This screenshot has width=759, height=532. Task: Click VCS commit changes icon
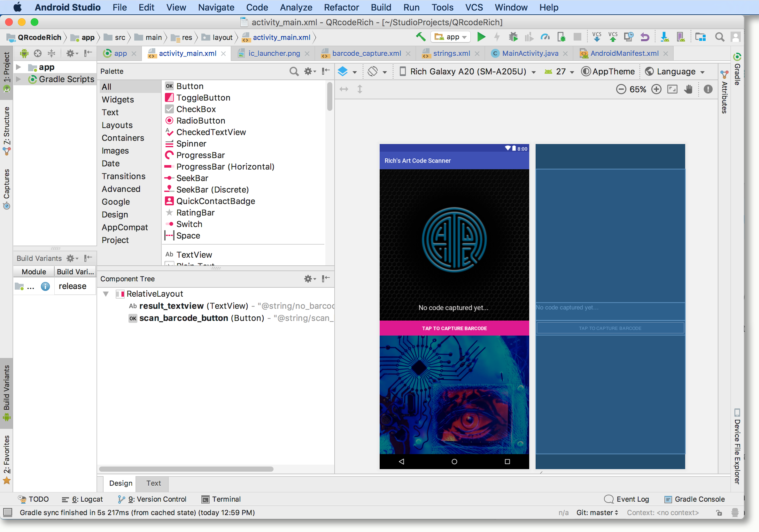tap(613, 37)
